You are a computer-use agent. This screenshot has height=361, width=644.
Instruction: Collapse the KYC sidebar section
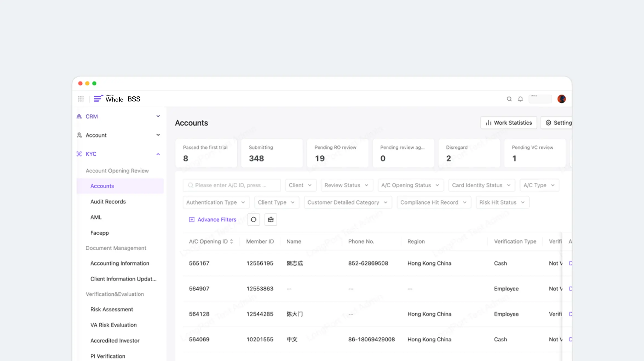(x=158, y=154)
